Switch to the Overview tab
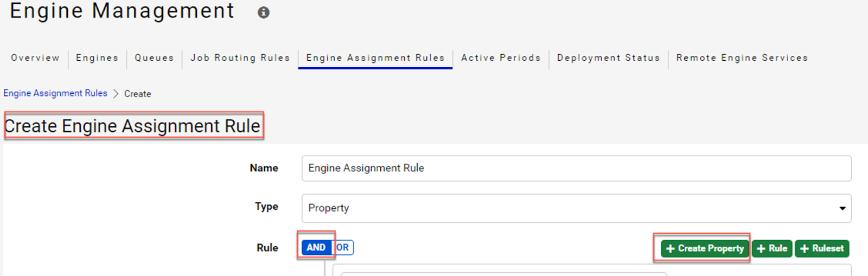 click(35, 57)
